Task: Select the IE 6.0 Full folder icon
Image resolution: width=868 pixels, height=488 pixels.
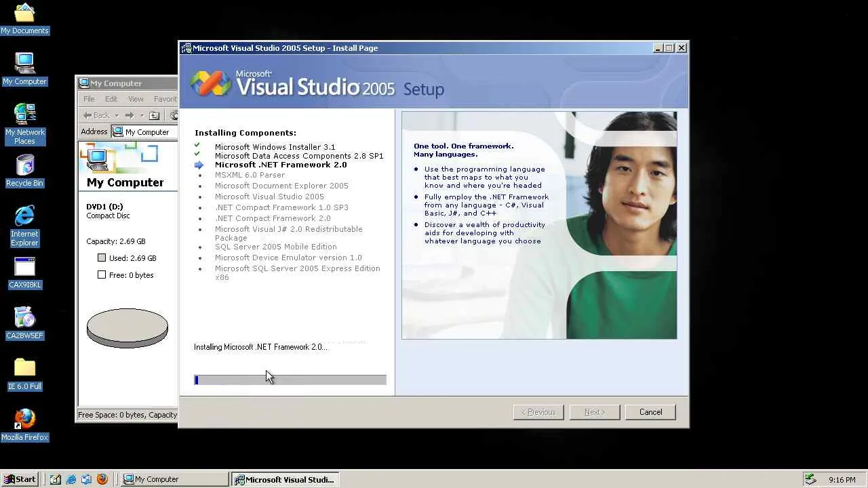Action: click(x=24, y=374)
